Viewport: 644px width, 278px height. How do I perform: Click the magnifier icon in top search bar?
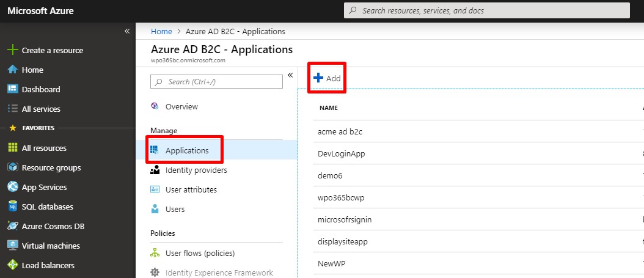(353, 10)
